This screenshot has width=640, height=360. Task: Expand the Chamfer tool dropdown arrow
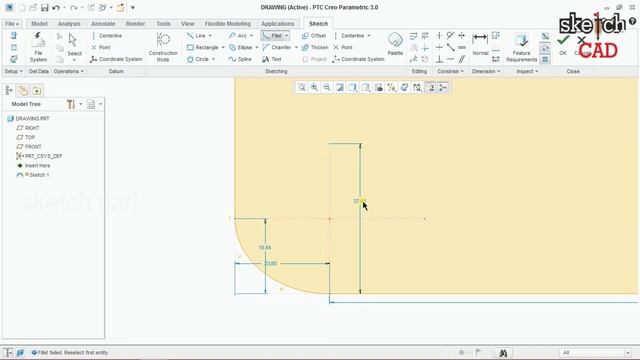(296, 48)
